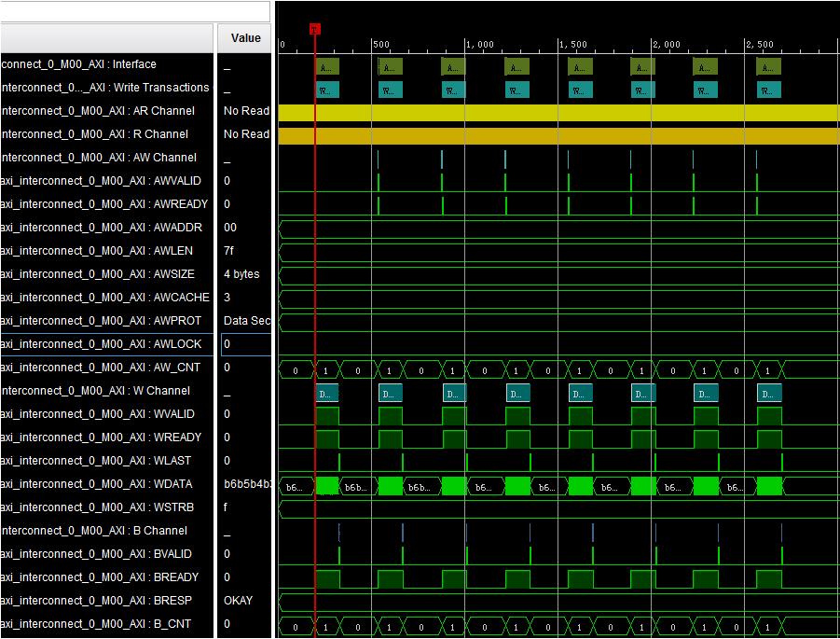
Task: Select a green WDATA data block
Action: click(326, 484)
